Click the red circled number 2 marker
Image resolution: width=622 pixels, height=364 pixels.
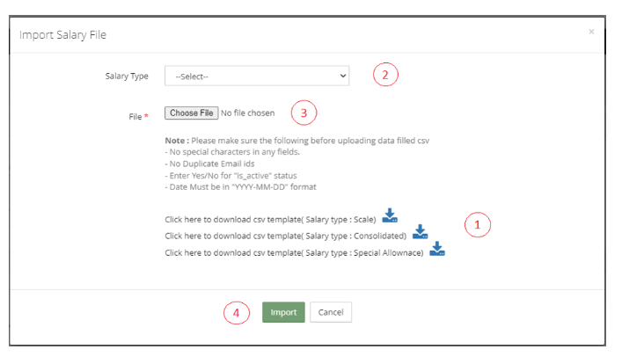click(x=384, y=75)
